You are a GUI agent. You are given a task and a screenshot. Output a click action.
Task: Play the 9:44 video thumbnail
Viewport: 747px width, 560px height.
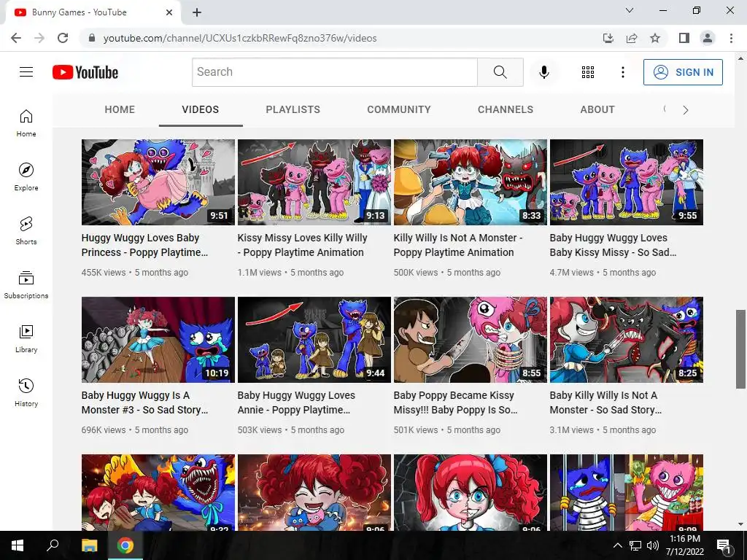coord(314,340)
